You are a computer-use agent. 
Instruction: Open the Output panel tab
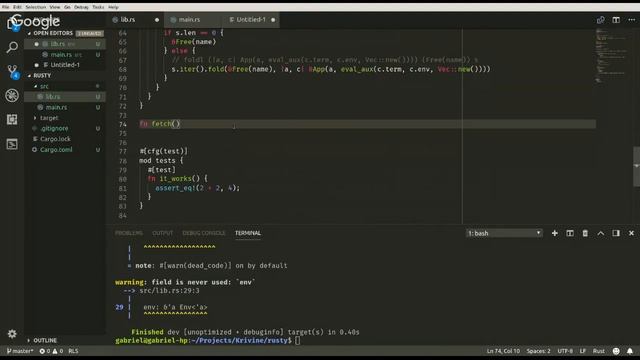click(x=162, y=233)
